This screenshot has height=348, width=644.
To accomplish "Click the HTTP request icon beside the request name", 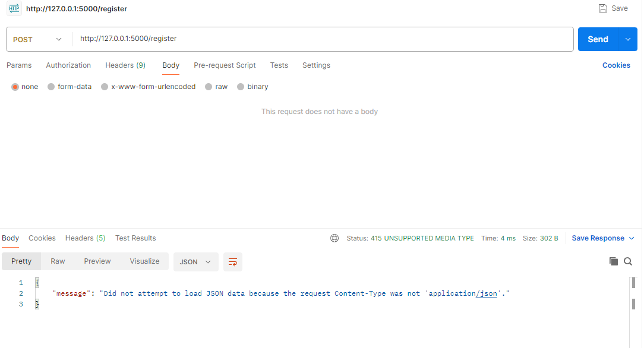I will [x=14, y=8].
